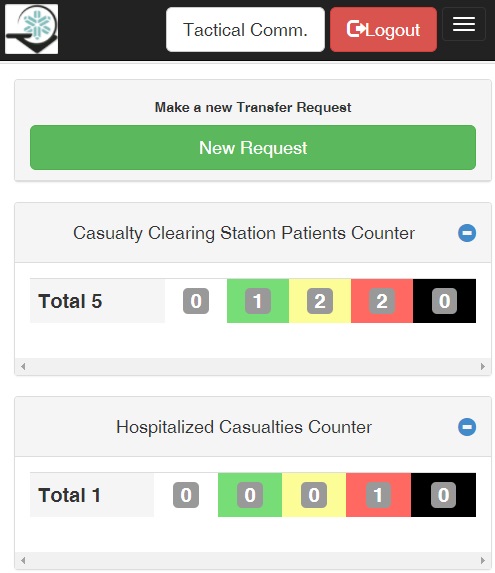495x573 pixels.
Task: Click the snowflake app logo
Action: tap(31, 29)
